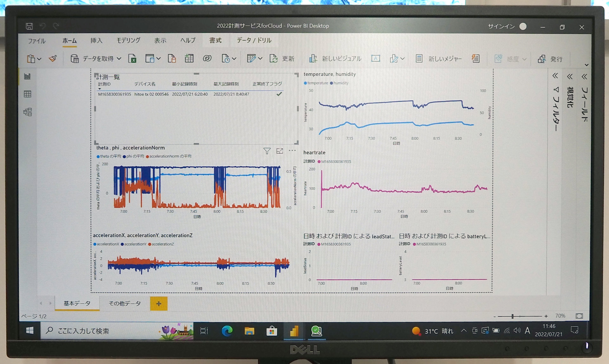609x364 pixels.
Task: Click Focus mode icon on theta chart
Action: (279, 151)
